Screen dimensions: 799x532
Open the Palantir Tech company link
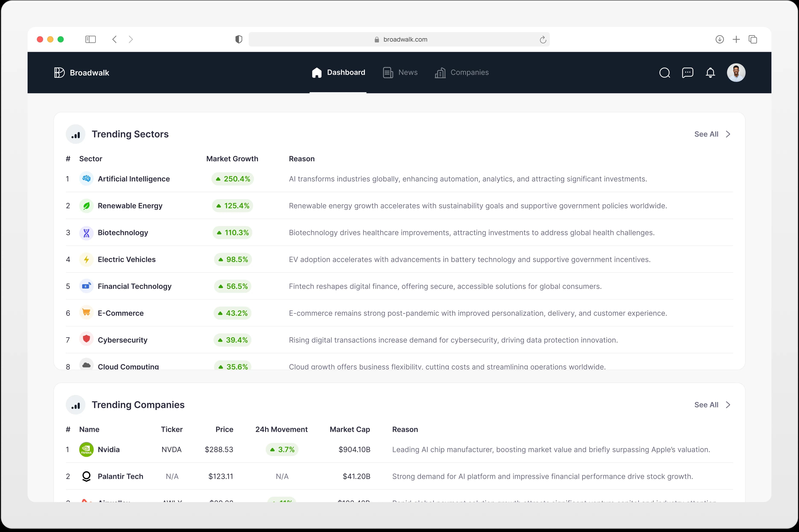(x=120, y=476)
